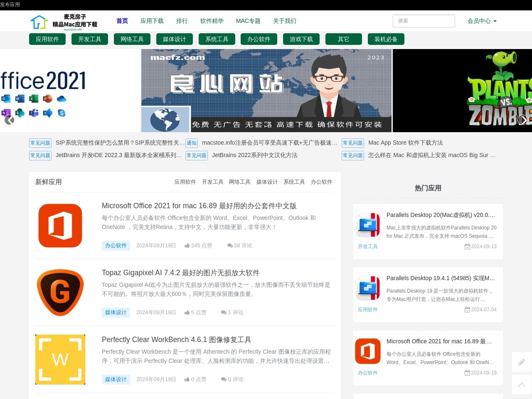Open macOS Big Sur virtual machine article
The image size is (532, 399).
coord(432,155)
